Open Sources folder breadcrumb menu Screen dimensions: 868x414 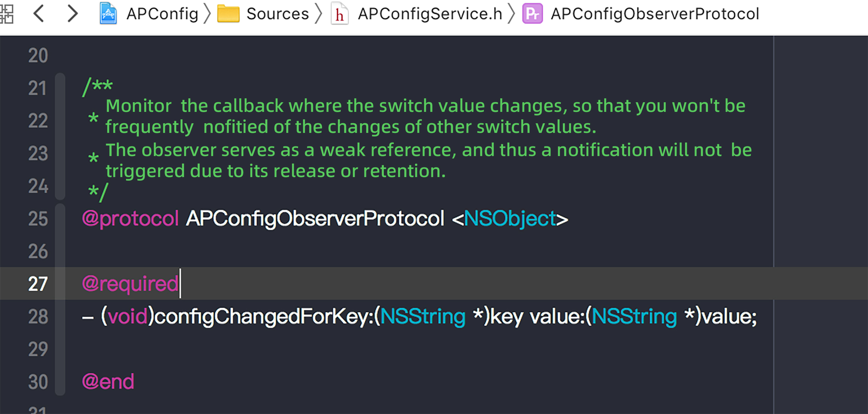[x=277, y=14]
